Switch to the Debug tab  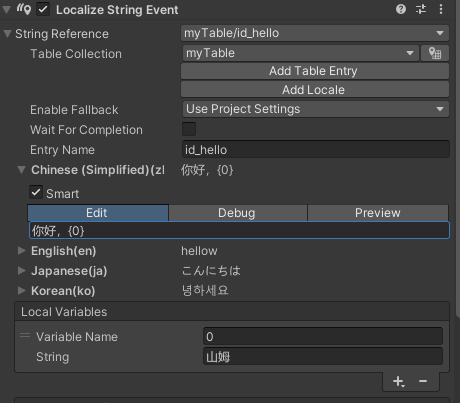238,213
